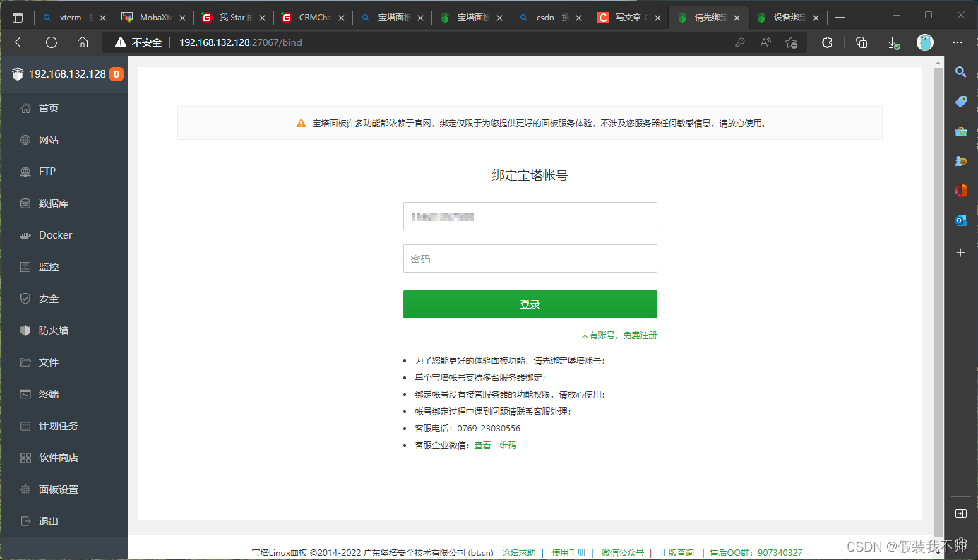Select the 数据库 database icon
This screenshot has height=560, width=978.
tap(25, 203)
